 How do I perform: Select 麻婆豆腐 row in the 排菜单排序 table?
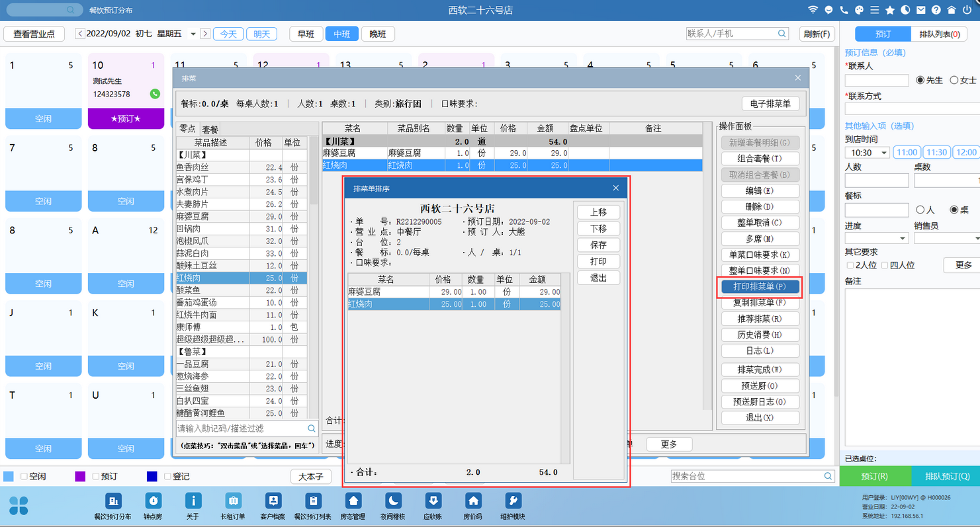pos(454,292)
